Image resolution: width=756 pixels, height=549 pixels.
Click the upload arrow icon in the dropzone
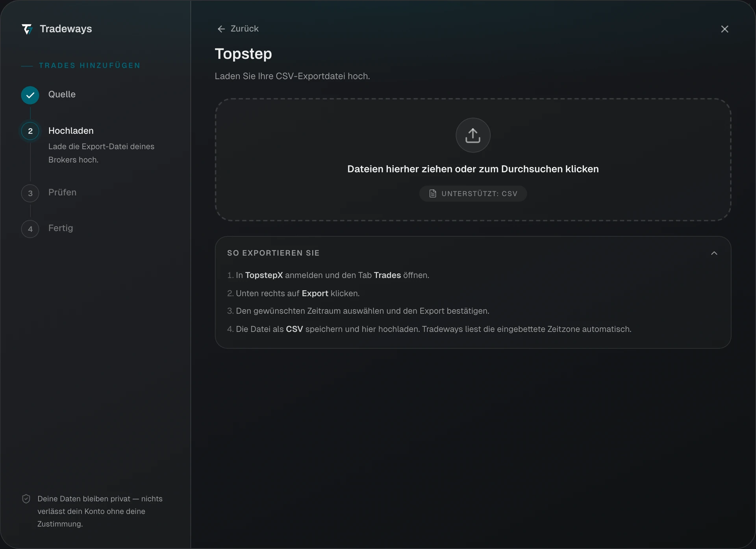point(473,135)
